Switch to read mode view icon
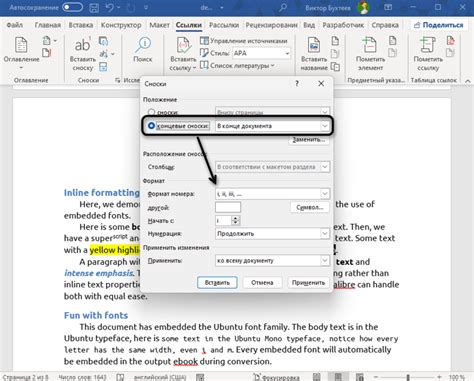 pos(317,377)
